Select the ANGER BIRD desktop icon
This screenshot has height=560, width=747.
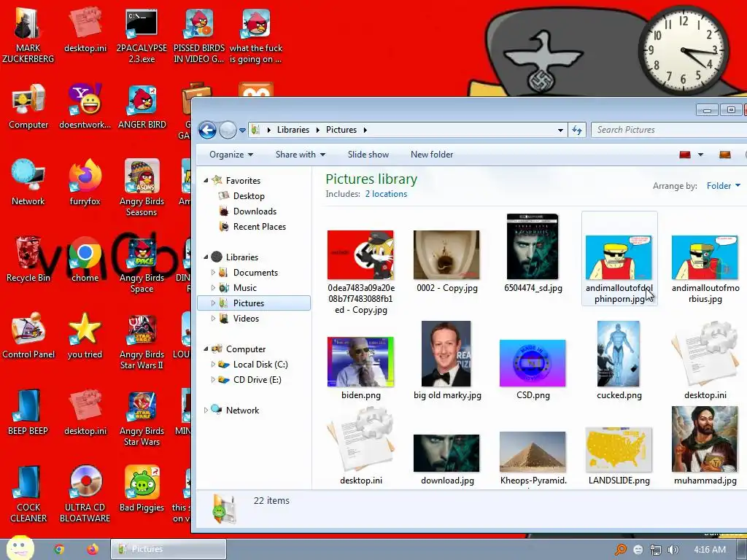point(142,106)
